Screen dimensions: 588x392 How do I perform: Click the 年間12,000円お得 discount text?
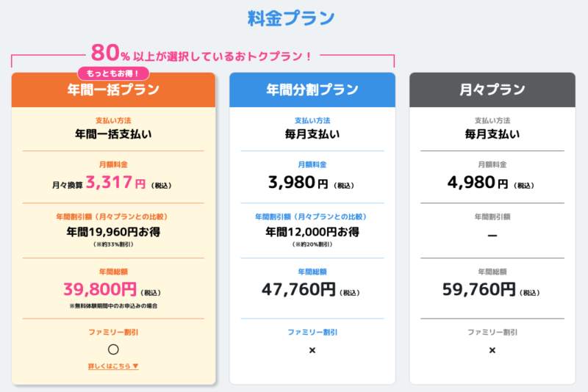312,231
